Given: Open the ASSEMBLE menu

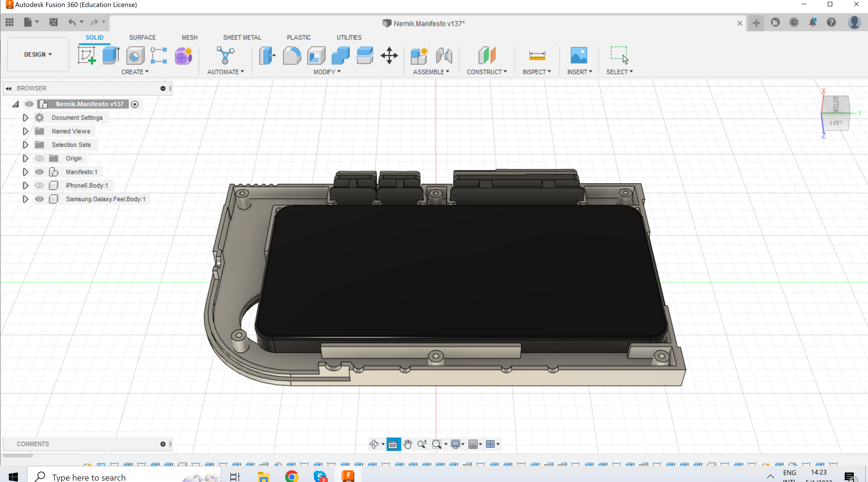Looking at the screenshot, I should [x=431, y=72].
